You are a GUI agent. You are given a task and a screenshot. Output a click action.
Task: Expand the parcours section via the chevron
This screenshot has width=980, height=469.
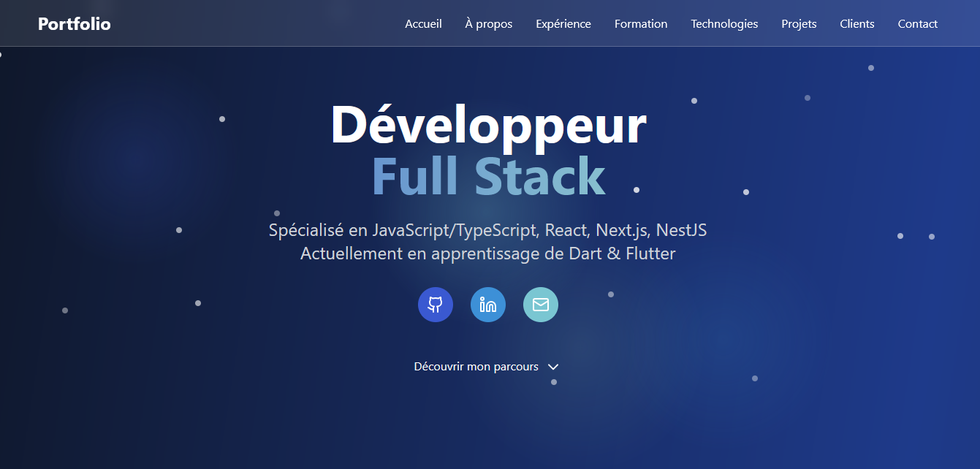tap(553, 367)
